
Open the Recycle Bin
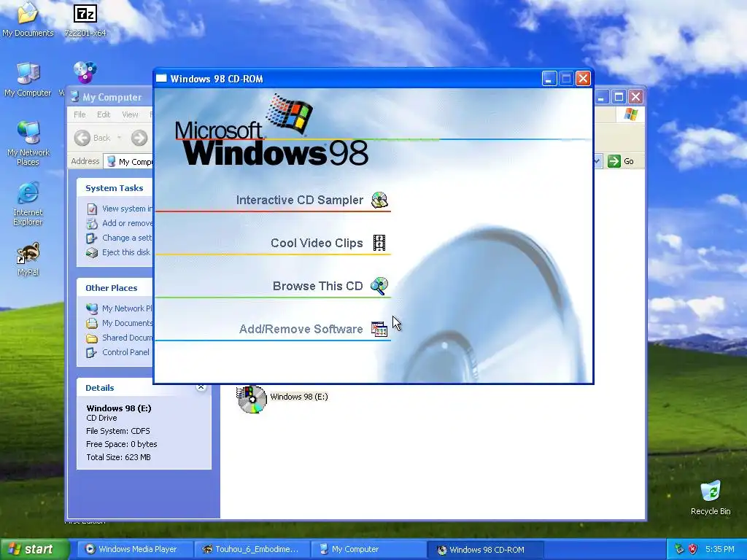click(711, 498)
